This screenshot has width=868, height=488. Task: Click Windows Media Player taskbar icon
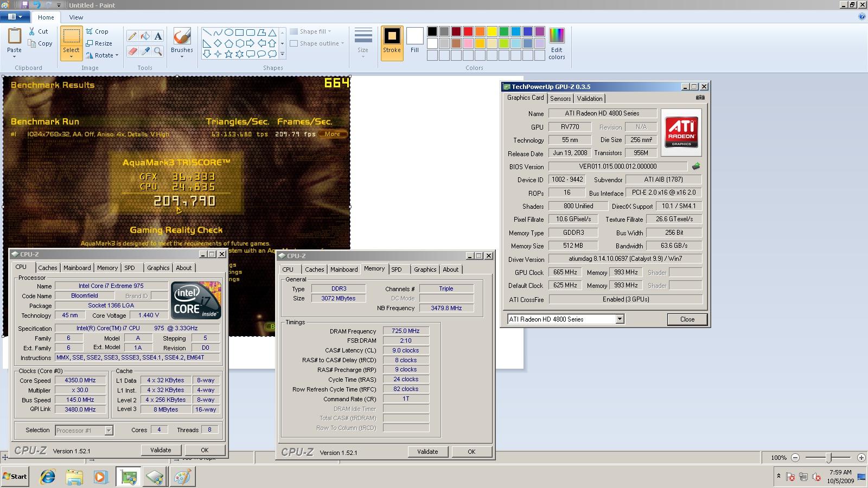[101, 477]
